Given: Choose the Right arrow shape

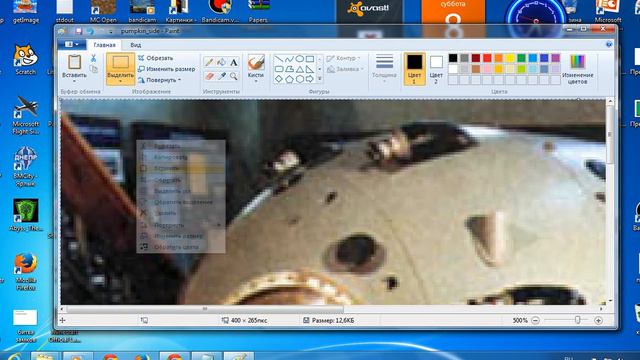Looking at the screenshot, I should [310, 79].
